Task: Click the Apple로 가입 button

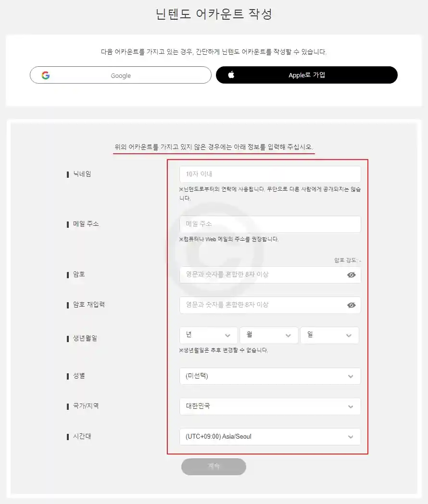Action: (x=307, y=75)
